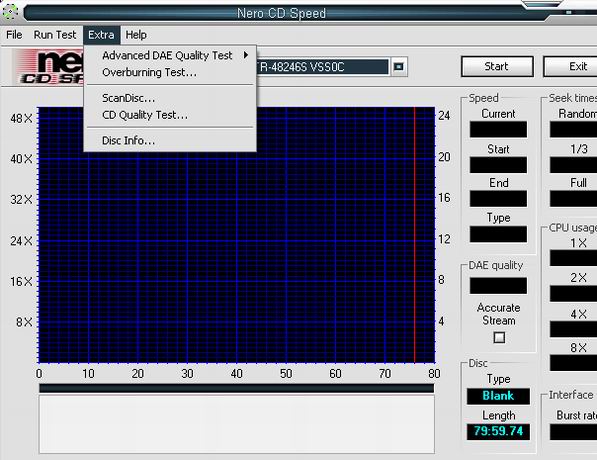Click the End speed readout box
Screen dimensions: 597x460
click(498, 199)
